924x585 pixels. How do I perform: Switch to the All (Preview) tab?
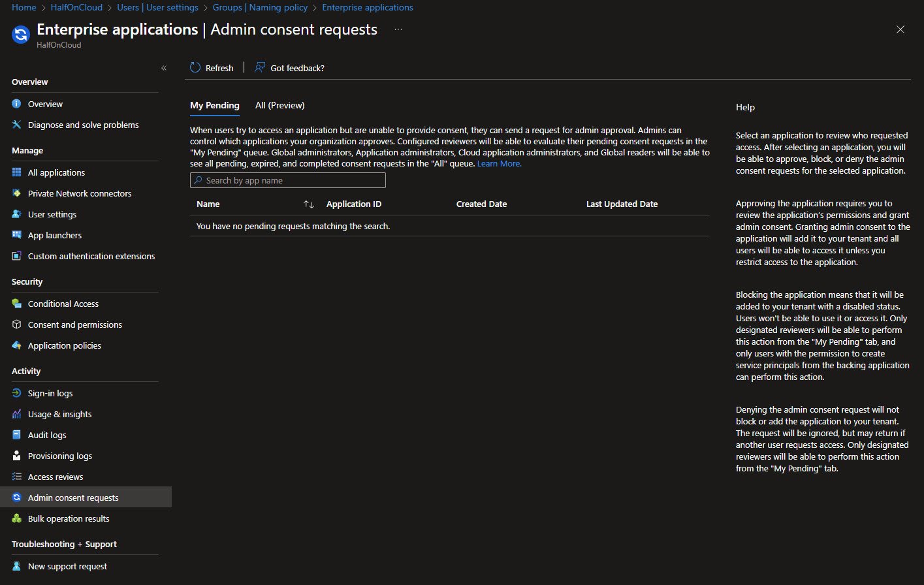(x=279, y=105)
